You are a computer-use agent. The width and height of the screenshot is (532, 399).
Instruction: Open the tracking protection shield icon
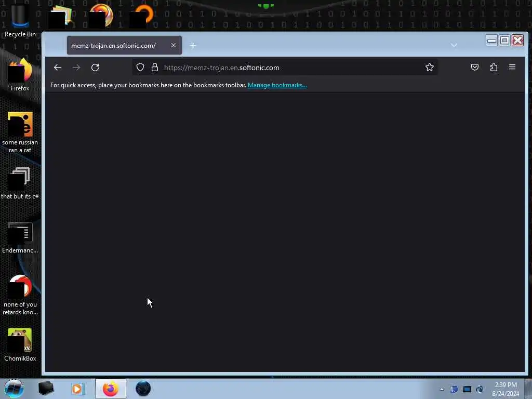coord(140,67)
